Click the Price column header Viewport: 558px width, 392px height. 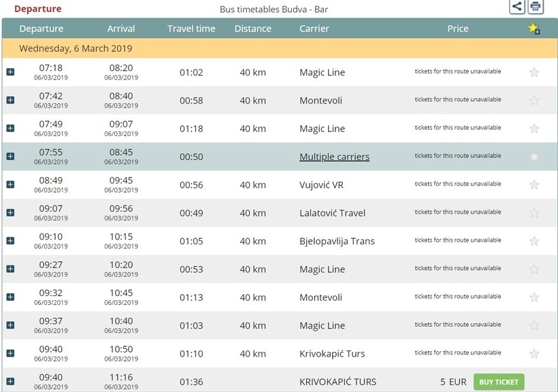[457, 29]
